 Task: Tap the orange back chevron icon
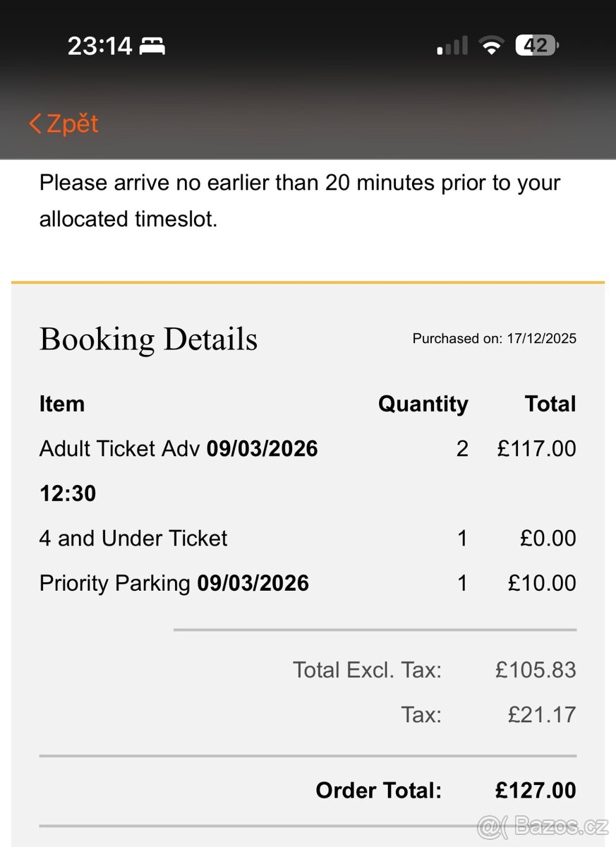tap(35, 124)
